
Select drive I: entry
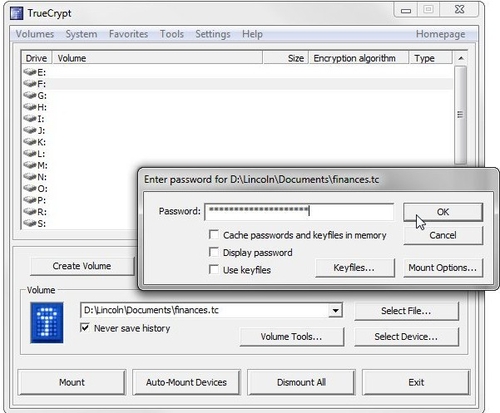tap(34, 119)
